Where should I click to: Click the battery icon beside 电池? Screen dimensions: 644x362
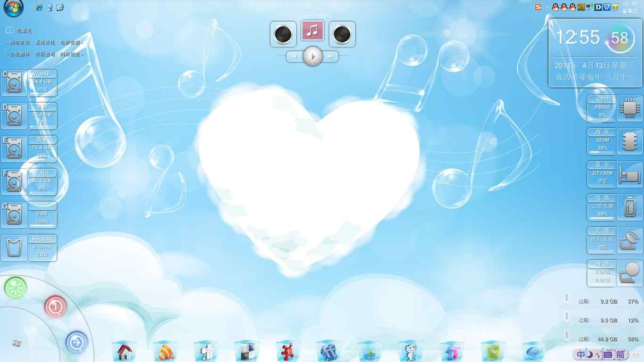630,207
